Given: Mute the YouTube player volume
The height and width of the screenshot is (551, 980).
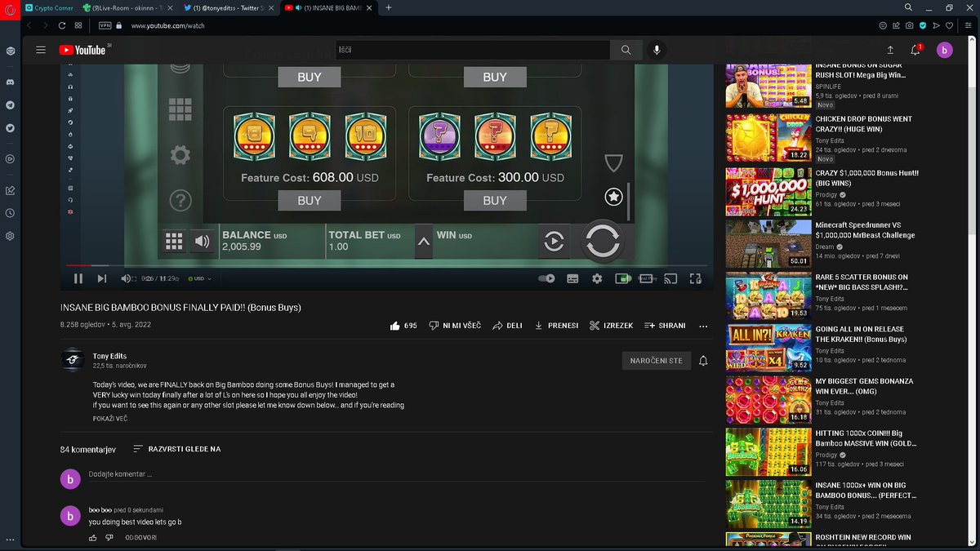Looking at the screenshot, I should pos(127,278).
